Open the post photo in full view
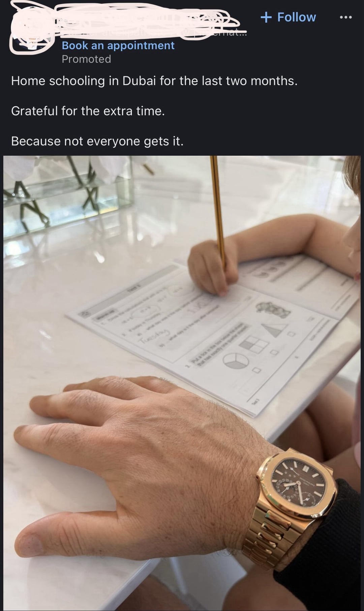The height and width of the screenshot is (611, 364). (x=182, y=383)
